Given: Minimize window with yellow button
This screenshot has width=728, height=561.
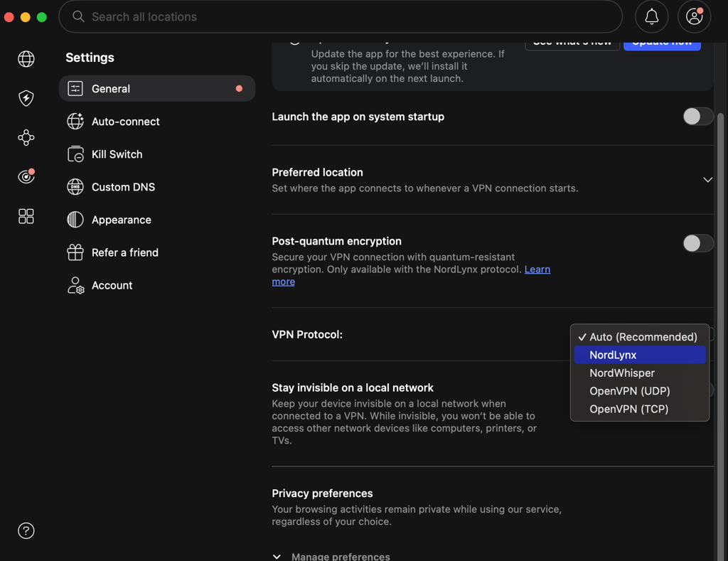Looking at the screenshot, I should coord(26,17).
